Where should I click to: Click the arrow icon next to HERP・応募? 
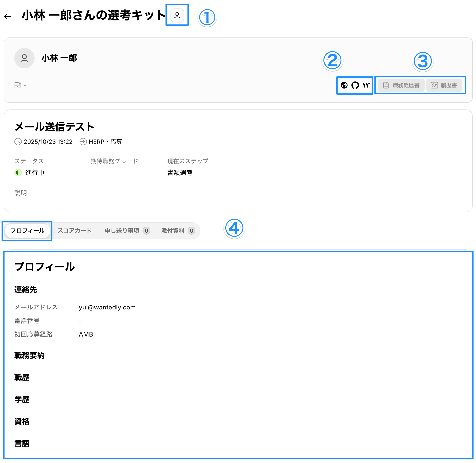click(83, 142)
